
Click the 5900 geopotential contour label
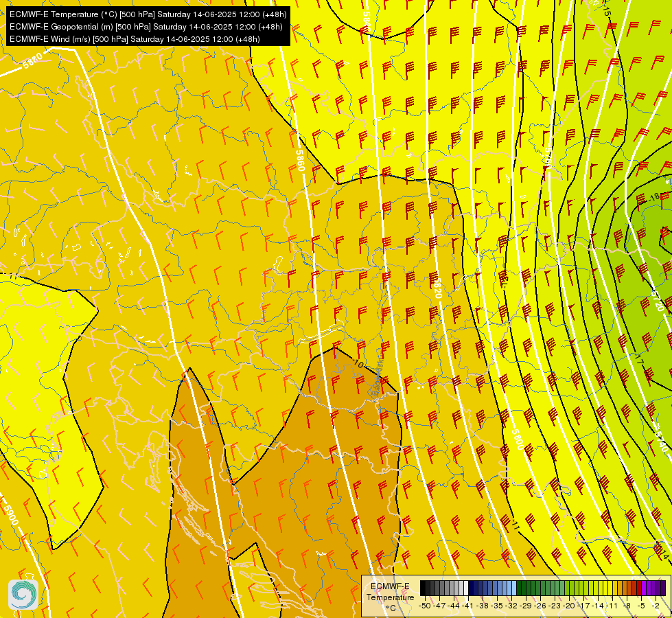[11, 514]
